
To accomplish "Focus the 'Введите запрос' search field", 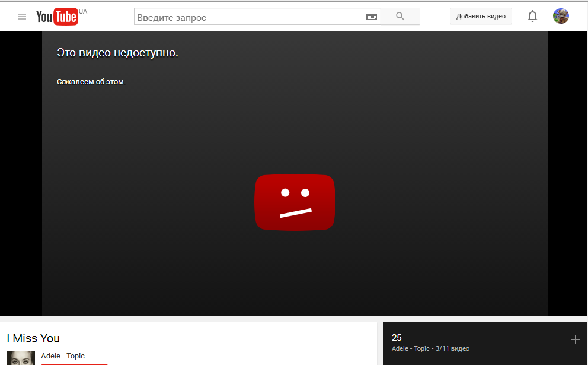I will coord(249,17).
